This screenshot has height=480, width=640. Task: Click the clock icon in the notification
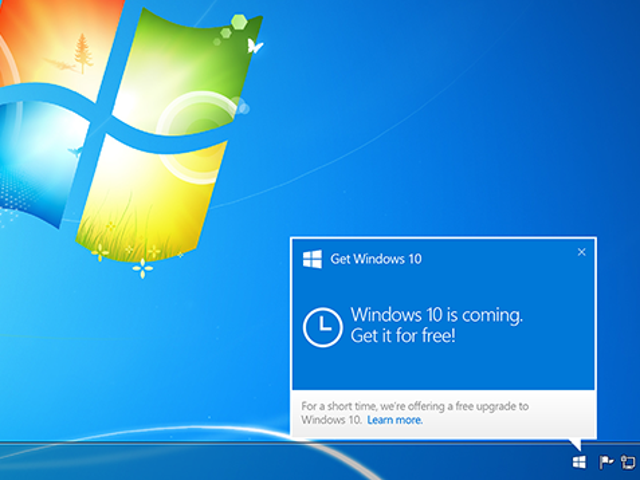coord(322,327)
